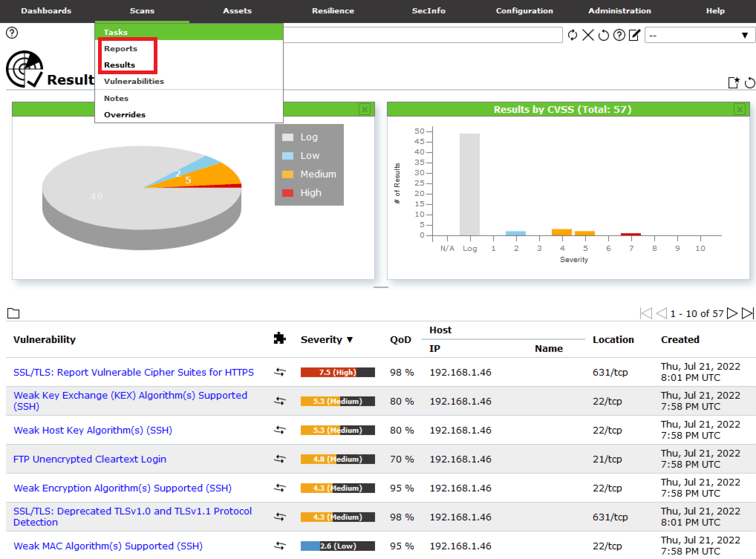Click into the filter text field

tap(423, 35)
